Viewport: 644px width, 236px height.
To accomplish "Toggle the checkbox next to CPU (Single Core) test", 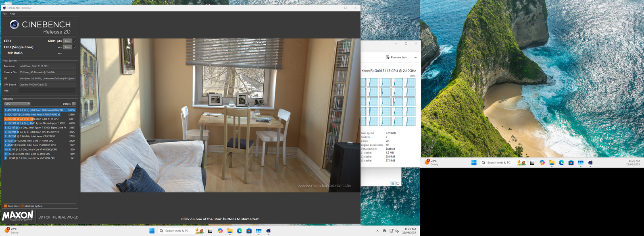I will pyautogui.click(x=75, y=47).
